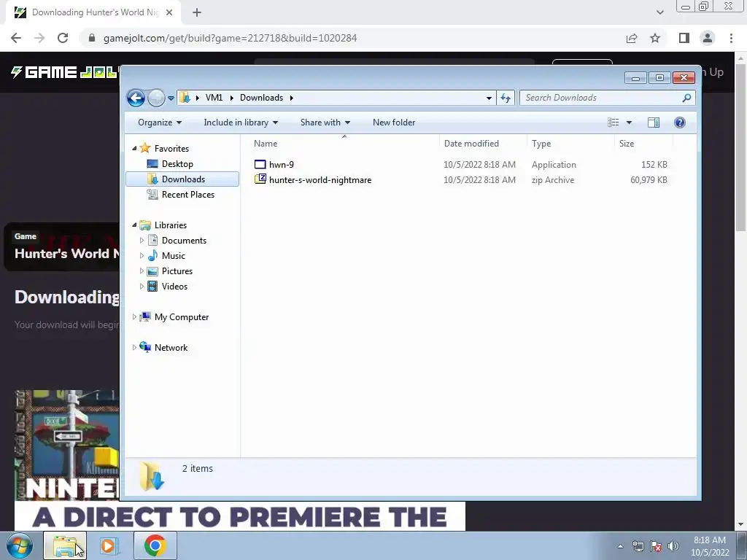747x560 pixels.
Task: Open Windows Media Player from taskbar
Action: coord(109,545)
